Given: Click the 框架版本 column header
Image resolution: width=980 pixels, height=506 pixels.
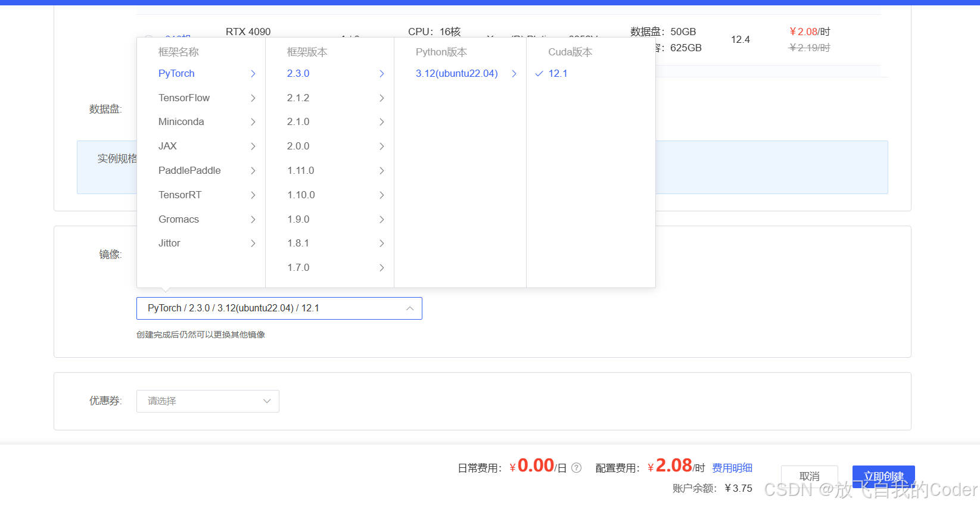Looking at the screenshot, I should point(307,52).
